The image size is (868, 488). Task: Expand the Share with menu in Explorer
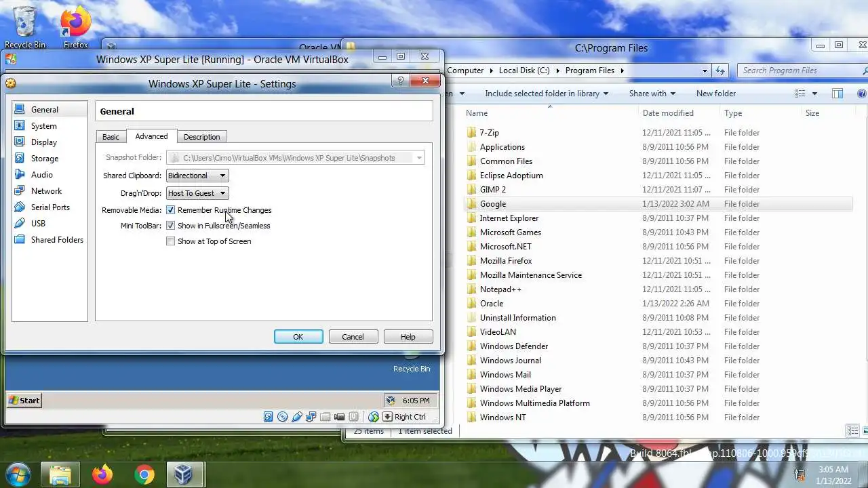tap(652, 94)
